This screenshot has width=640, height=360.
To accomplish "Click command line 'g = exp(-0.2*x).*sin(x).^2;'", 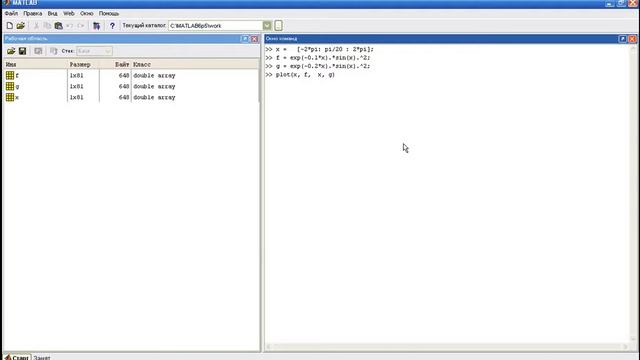I will pyautogui.click(x=323, y=66).
